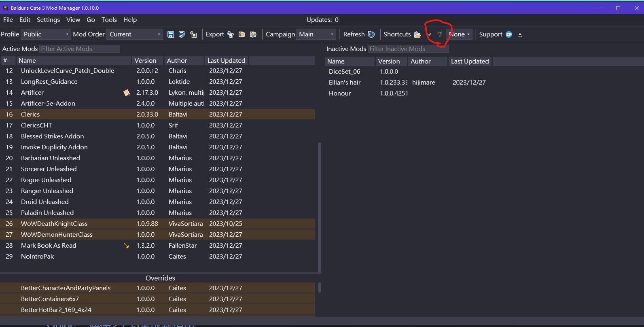Open the Campaign dropdown showing Main
Viewport: 644px width, 327px height.
(x=316, y=34)
